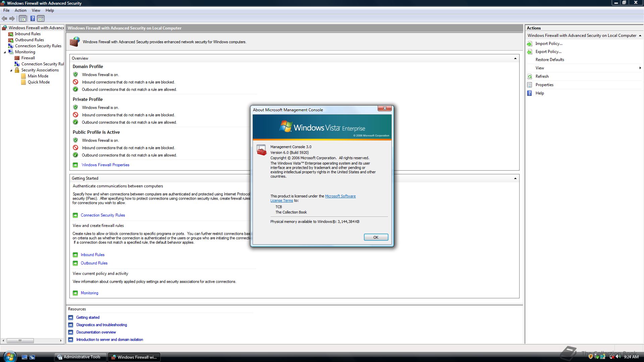644x362 pixels.
Task: Click the Show Desktop quick launch icon
Action: coord(24,357)
